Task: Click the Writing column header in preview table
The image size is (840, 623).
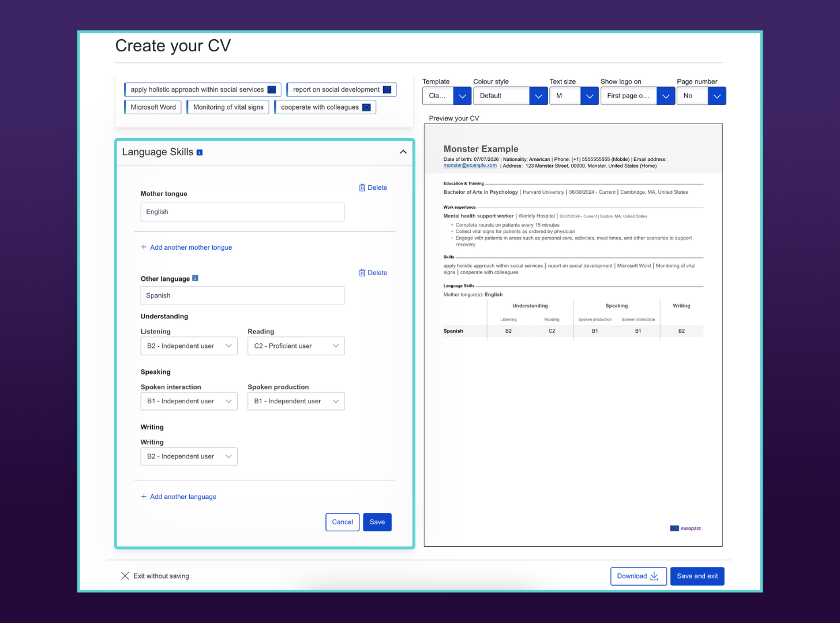Action: click(681, 306)
